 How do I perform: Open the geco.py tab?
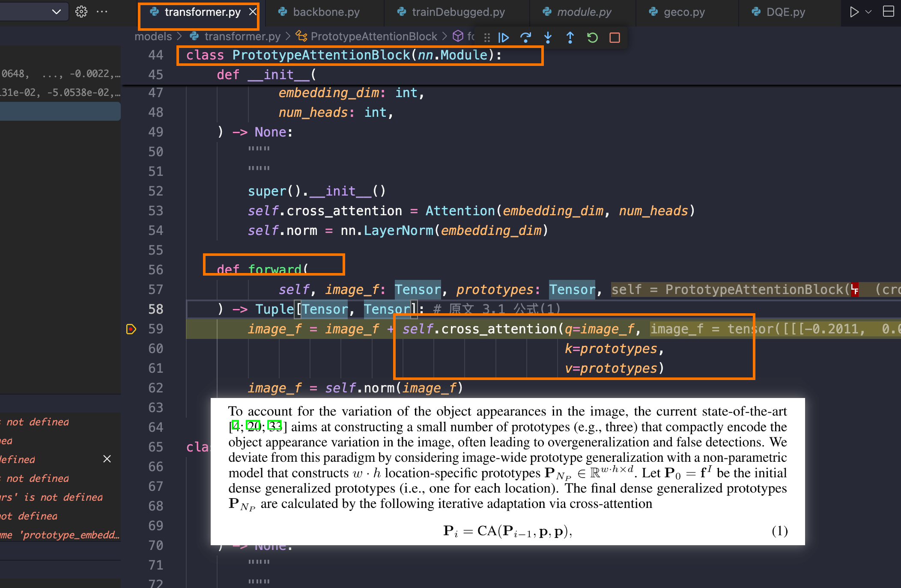[x=684, y=12]
